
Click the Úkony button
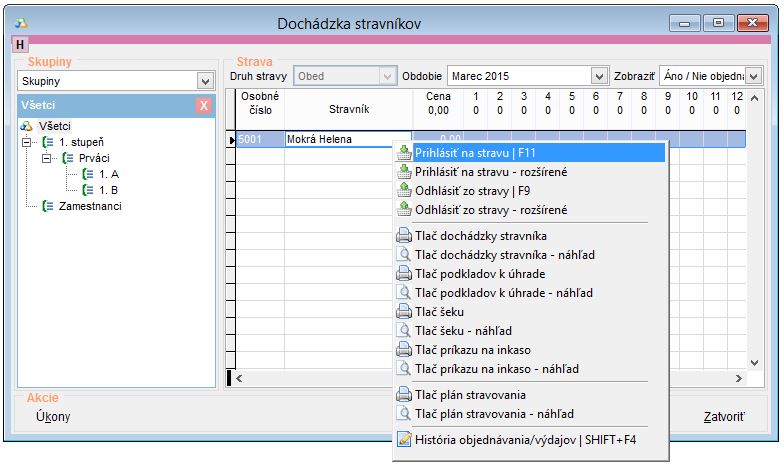(53, 416)
